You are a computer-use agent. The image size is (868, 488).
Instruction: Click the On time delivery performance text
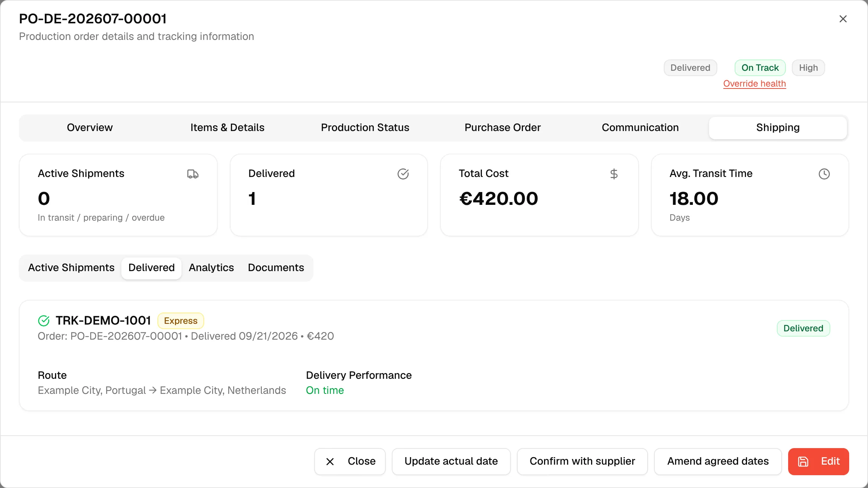click(325, 390)
